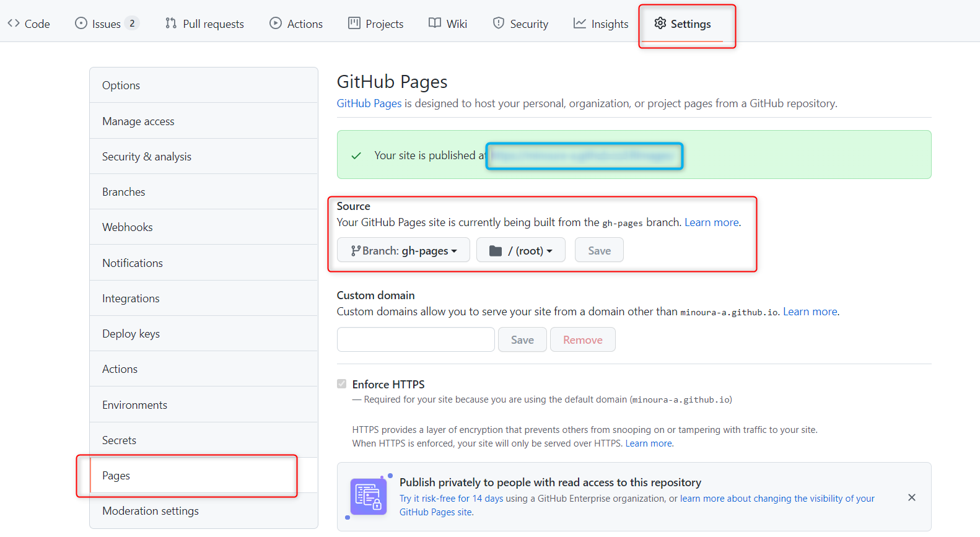Open the blurred published site URL
Viewport: 980px width, 537px height.
click(x=584, y=155)
